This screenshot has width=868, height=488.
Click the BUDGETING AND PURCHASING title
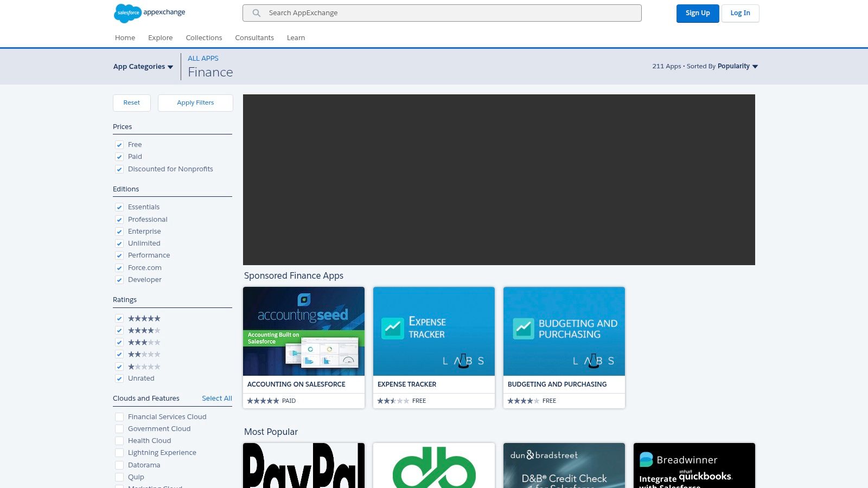coord(557,384)
